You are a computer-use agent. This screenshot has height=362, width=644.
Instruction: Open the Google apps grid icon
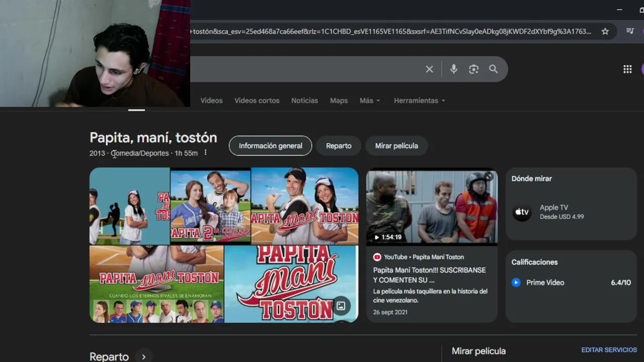pos(627,69)
